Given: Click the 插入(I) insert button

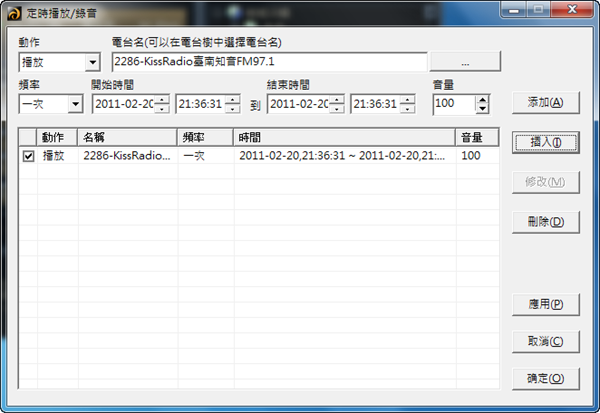Looking at the screenshot, I should coord(546,142).
